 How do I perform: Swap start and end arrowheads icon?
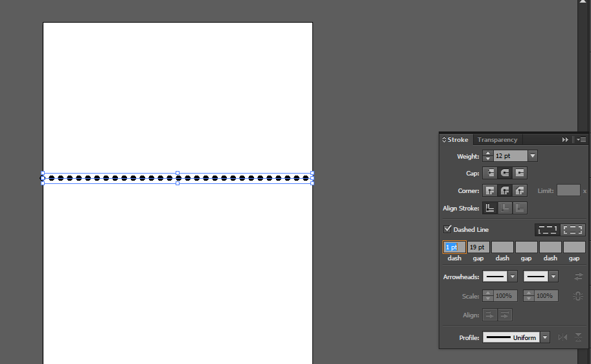pos(578,277)
